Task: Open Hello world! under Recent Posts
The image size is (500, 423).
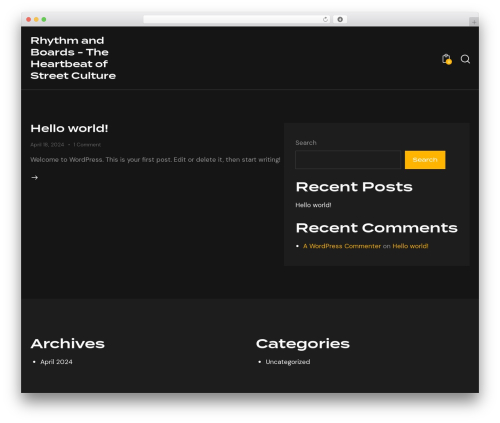Action: pos(313,205)
